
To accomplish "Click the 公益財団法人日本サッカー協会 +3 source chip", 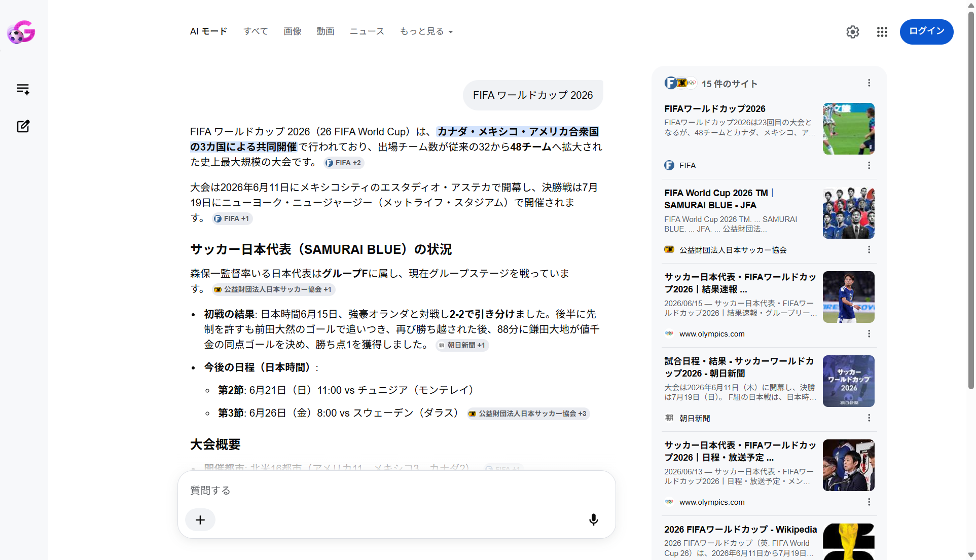I will [527, 414].
